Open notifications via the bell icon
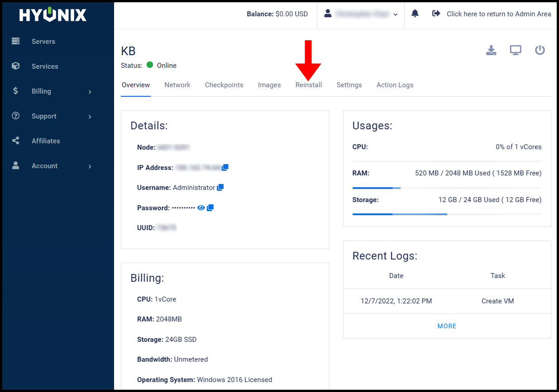 (415, 14)
